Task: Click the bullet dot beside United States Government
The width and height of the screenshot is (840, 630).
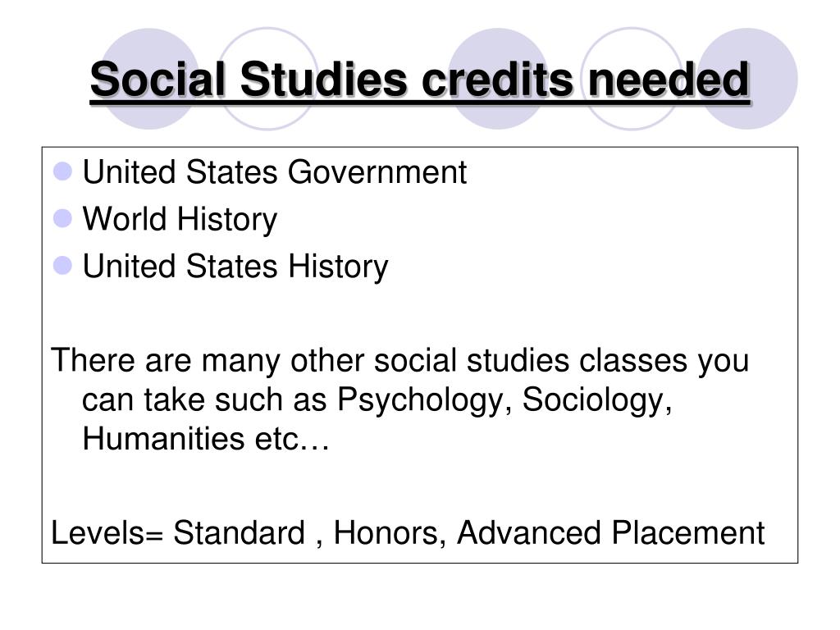Action: pos(62,171)
